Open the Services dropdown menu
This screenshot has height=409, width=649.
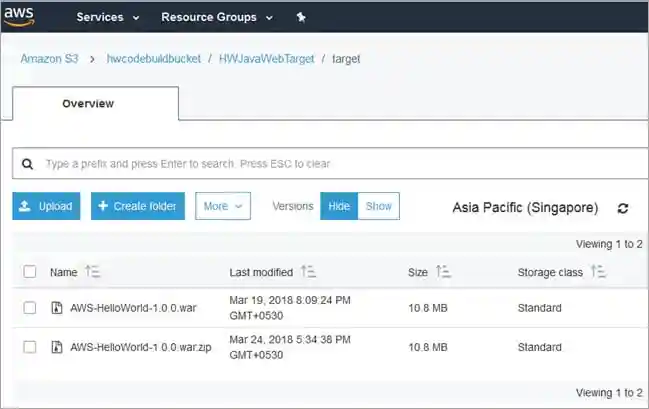pyautogui.click(x=108, y=17)
